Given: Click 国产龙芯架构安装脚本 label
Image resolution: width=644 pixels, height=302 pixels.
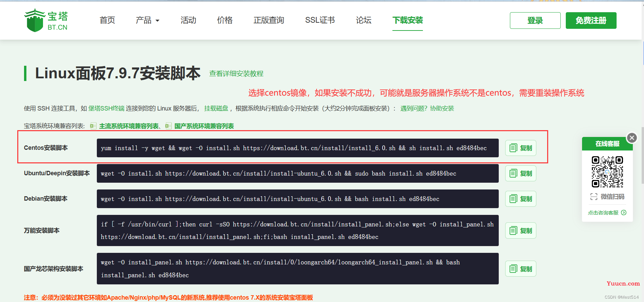Looking at the screenshot, I should pos(53,269).
